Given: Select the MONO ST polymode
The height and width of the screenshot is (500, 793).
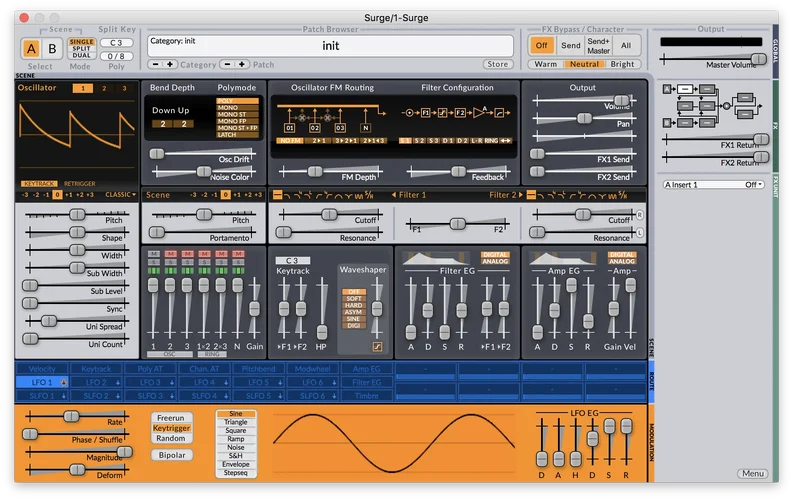Looking at the screenshot, I should tap(237, 114).
